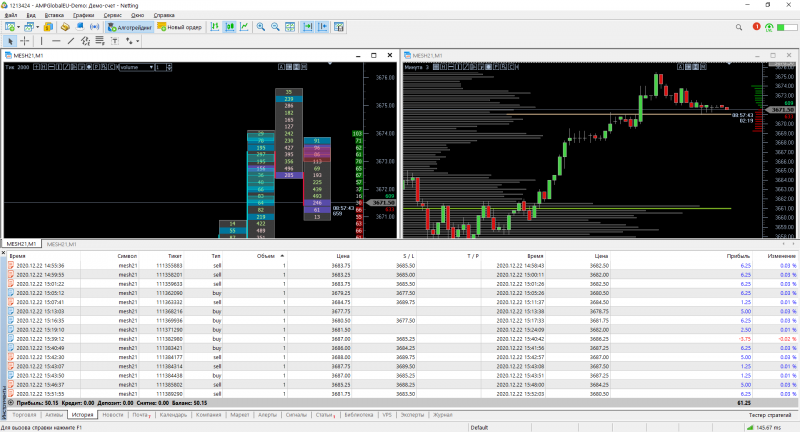Open the Календарь toolbox tab

[x=173, y=415]
